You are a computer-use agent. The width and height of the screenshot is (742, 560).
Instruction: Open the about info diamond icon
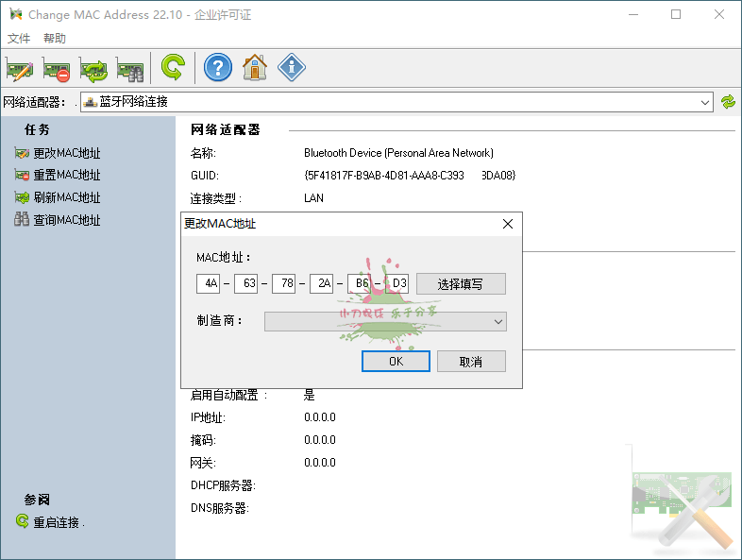pyautogui.click(x=292, y=68)
